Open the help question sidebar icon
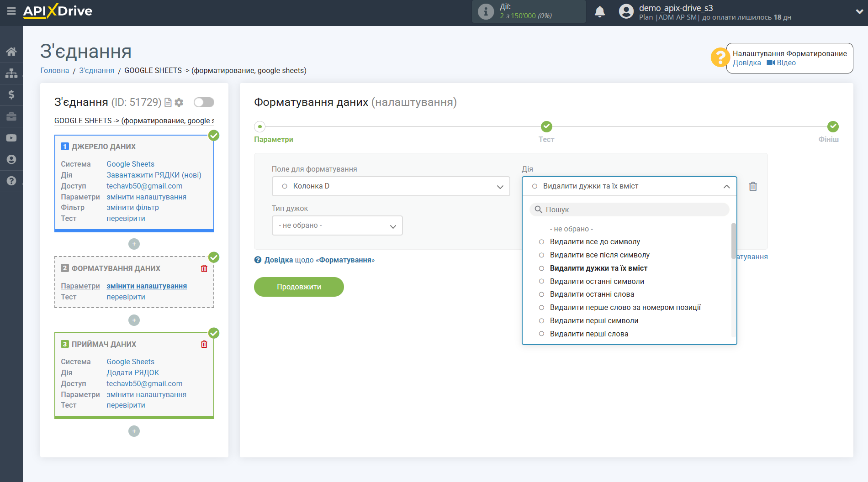Image resolution: width=868 pixels, height=482 pixels. 11,181
